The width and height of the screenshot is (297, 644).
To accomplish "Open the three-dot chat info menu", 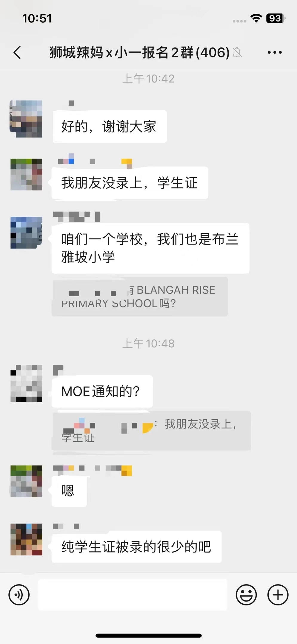I will point(275,52).
